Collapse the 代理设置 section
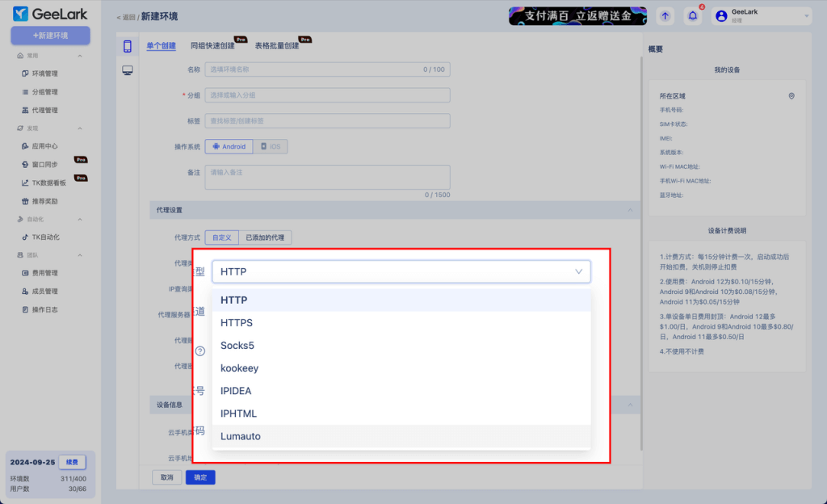 pyautogui.click(x=630, y=210)
